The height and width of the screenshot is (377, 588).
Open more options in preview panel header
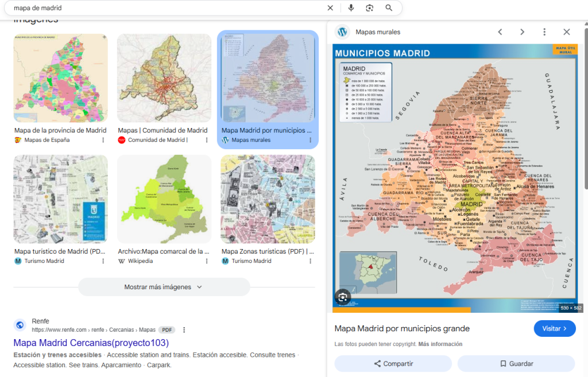tap(544, 32)
